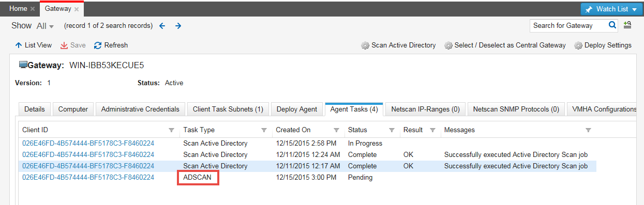Image resolution: width=644 pixels, height=205 pixels.
Task: Click the Search for Gateway field
Action: [570, 25]
